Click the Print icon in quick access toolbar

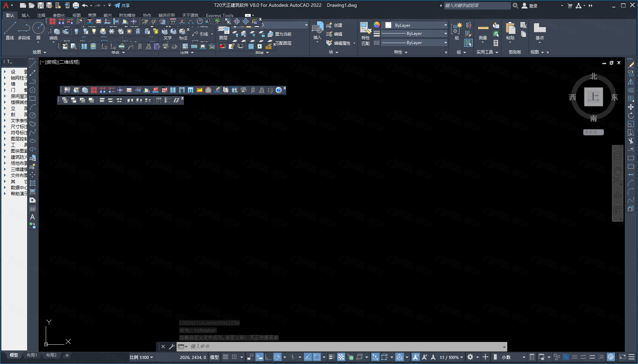point(76,5)
